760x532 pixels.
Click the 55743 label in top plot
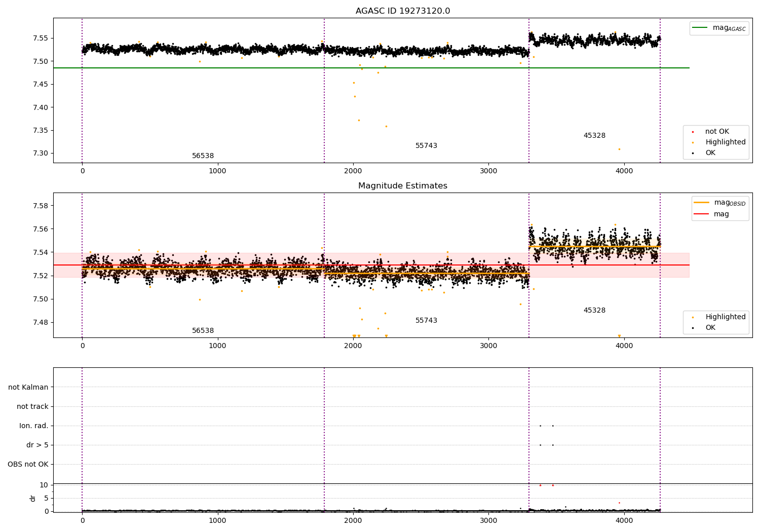click(426, 146)
